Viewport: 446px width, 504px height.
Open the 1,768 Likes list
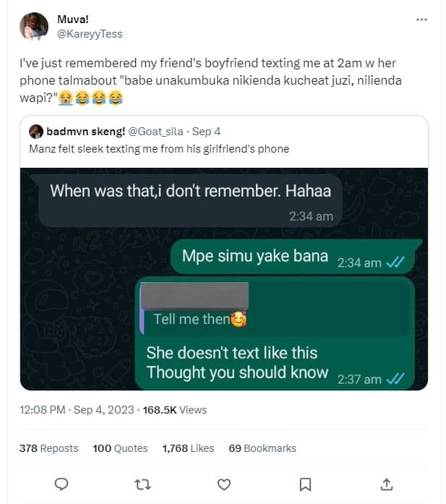(188, 448)
